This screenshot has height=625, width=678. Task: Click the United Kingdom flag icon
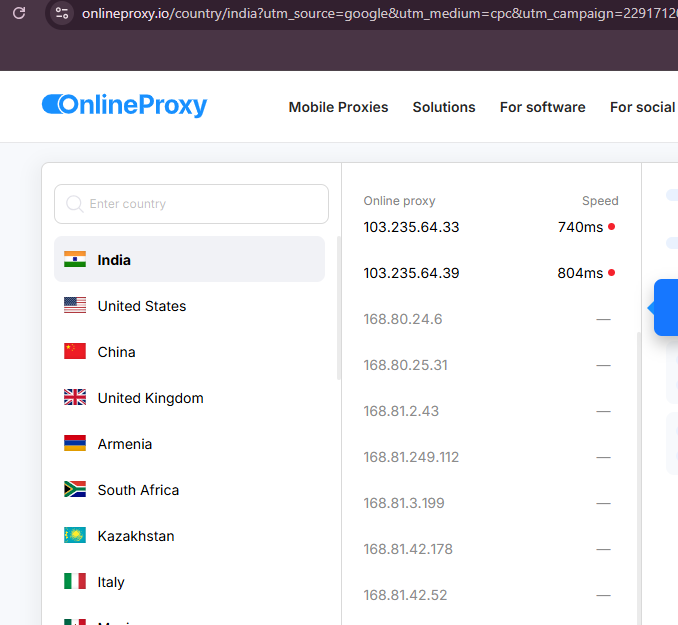pyautogui.click(x=75, y=398)
